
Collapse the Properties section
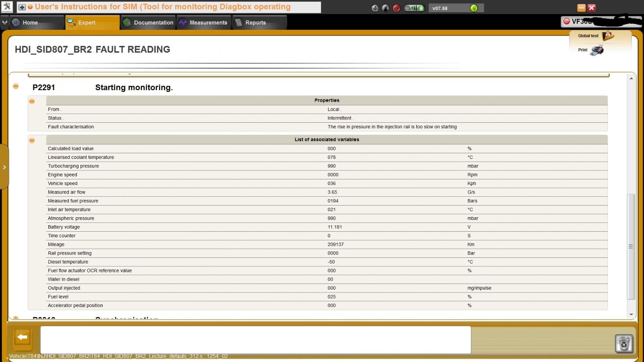click(x=32, y=101)
